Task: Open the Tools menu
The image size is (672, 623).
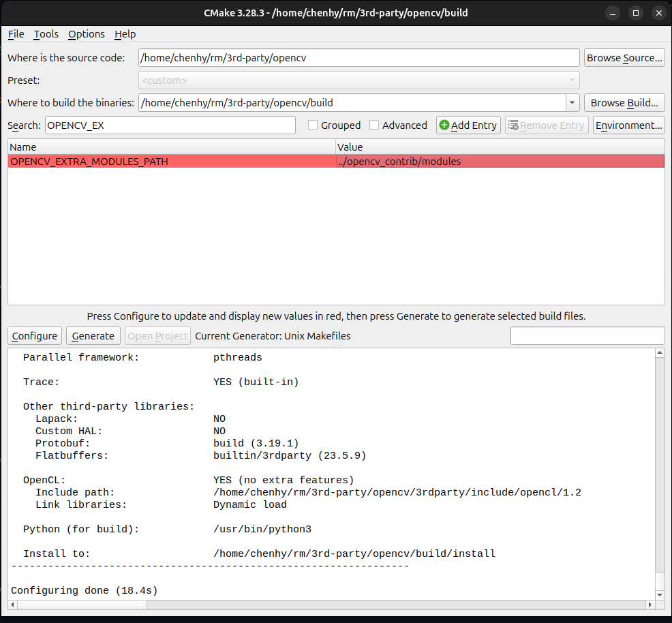Action: tap(46, 34)
